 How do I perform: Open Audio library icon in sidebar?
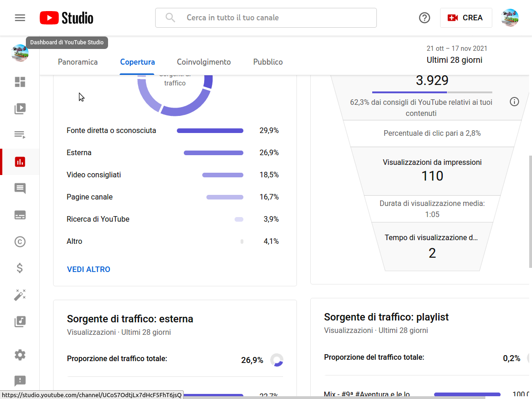(20, 321)
